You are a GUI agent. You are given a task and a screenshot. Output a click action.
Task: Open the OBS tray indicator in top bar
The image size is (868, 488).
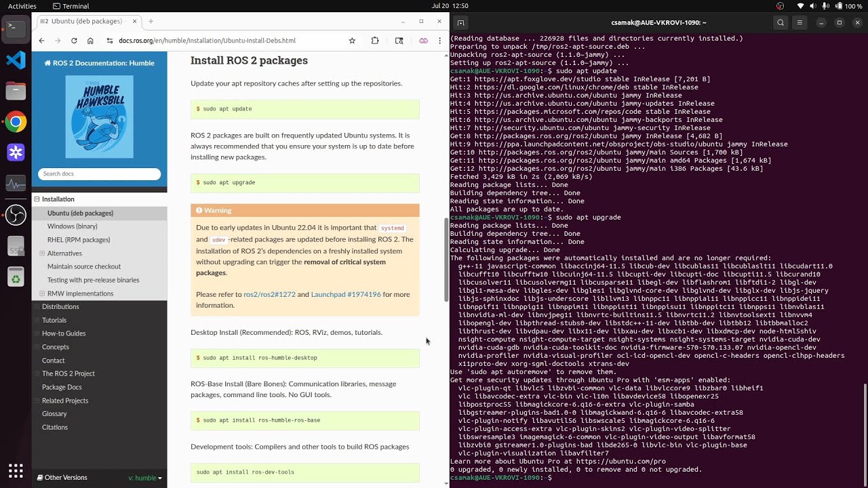coord(780,6)
